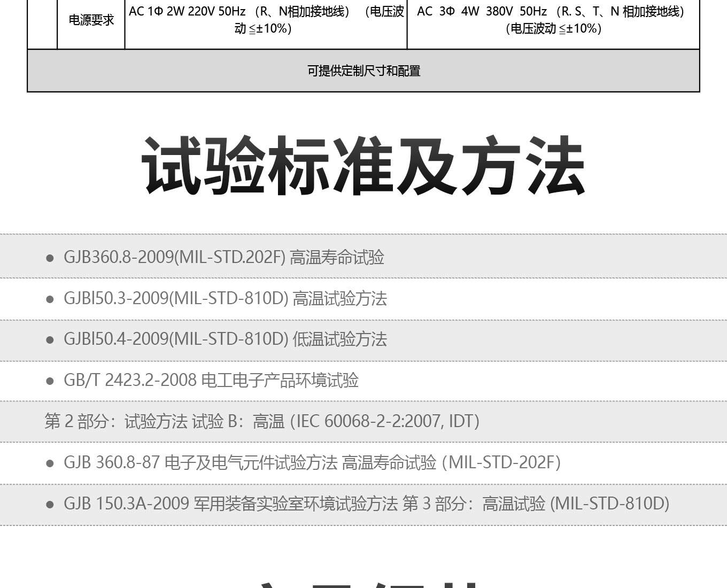
Task: Click bullet before GJBl50.3-2009 高温试验方法
Action: click(50, 299)
